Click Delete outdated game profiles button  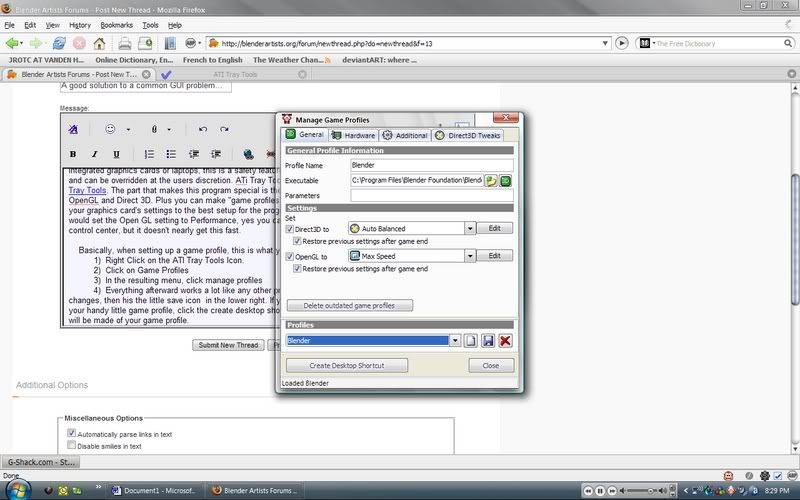[349, 306]
